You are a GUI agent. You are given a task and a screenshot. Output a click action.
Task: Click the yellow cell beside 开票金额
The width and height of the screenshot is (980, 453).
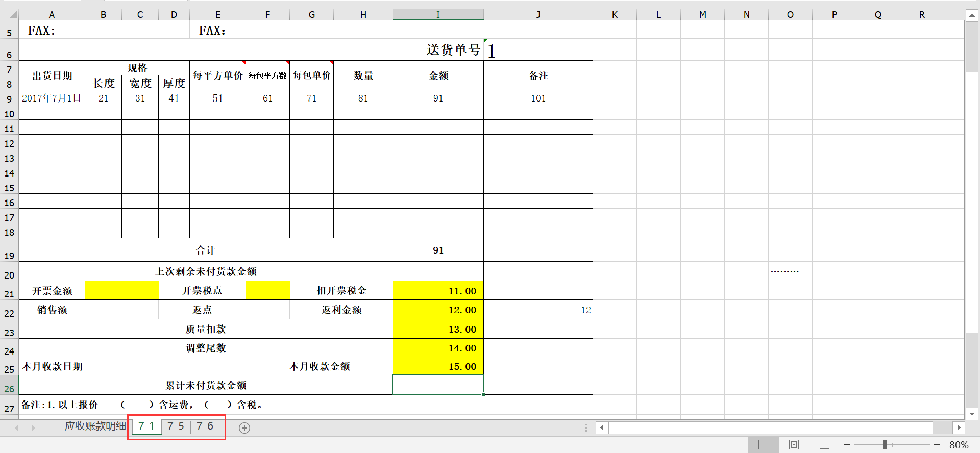click(x=122, y=290)
